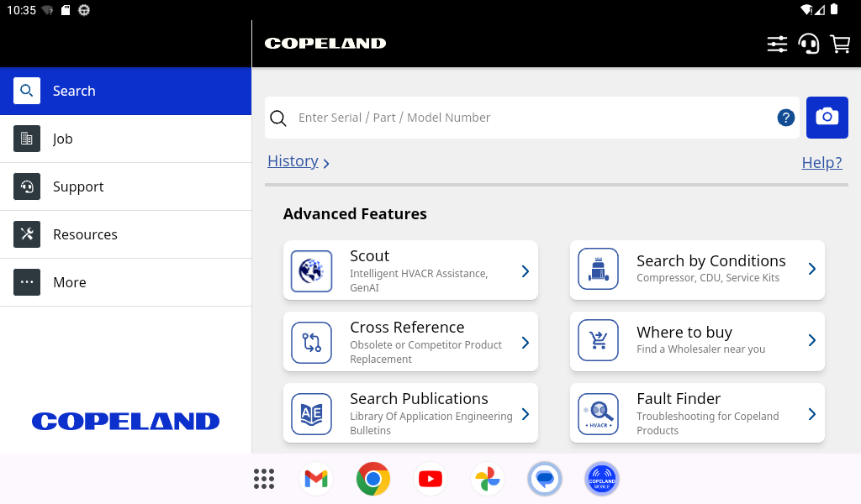The width and height of the screenshot is (861, 504).
Task: Click the Fault Finder HVACR magnifier icon
Action: pos(599,414)
